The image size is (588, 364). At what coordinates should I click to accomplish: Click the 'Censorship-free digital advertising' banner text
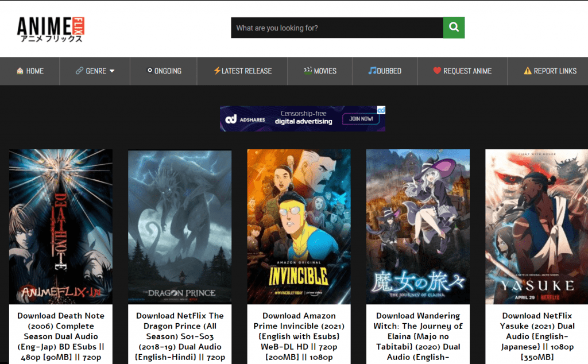(x=303, y=117)
